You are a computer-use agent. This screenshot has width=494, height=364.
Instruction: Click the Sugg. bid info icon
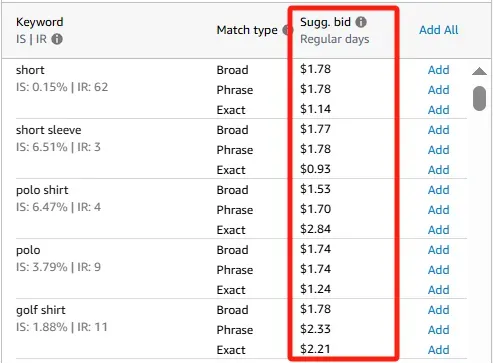[x=361, y=22]
